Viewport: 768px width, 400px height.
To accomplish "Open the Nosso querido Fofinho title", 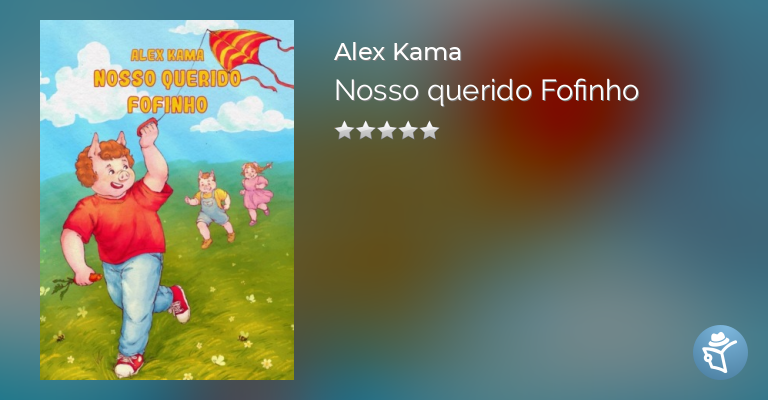I will click(486, 91).
